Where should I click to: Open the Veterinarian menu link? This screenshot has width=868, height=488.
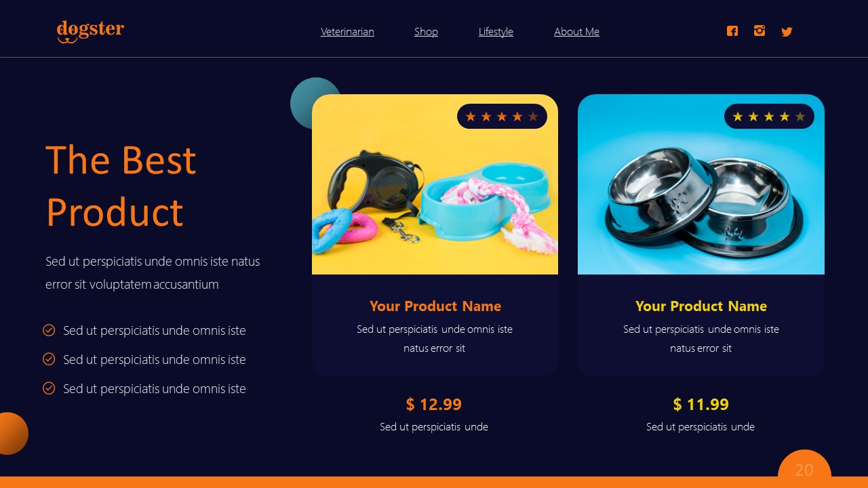(347, 32)
